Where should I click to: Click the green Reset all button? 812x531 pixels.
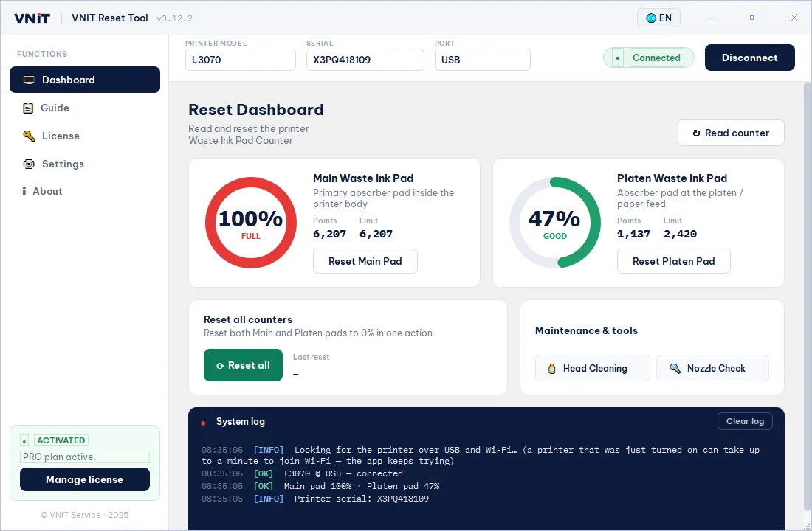(244, 365)
